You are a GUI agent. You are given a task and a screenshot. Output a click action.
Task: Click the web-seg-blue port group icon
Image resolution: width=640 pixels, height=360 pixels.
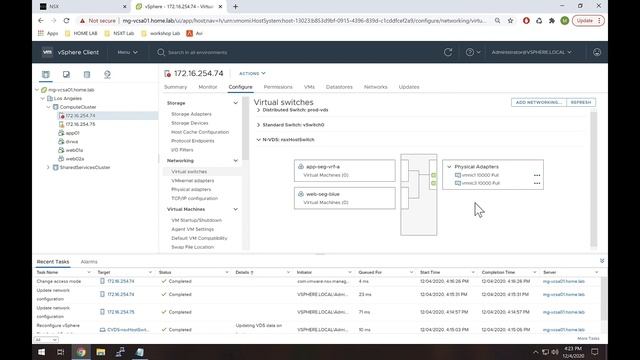pyautogui.click(x=301, y=194)
